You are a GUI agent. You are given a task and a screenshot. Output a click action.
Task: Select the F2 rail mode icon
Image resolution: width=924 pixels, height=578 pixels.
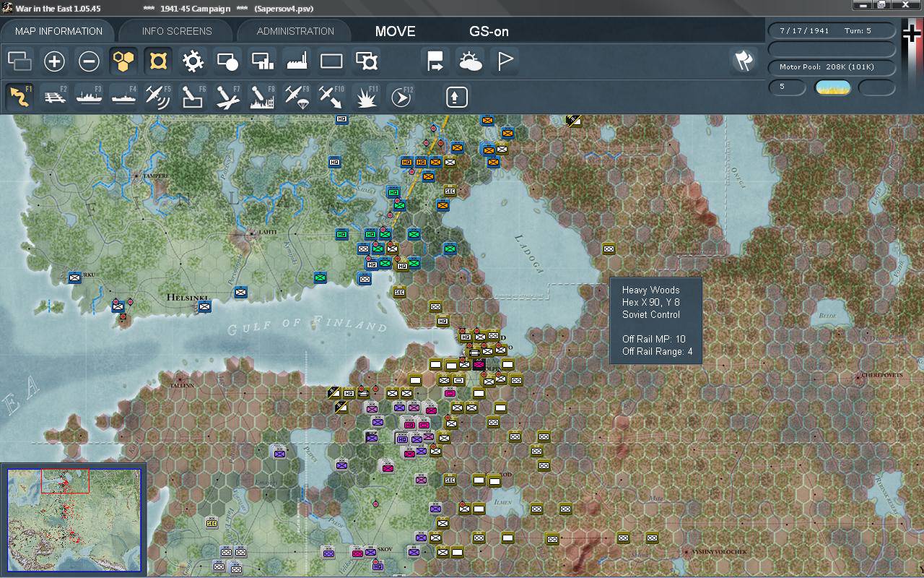pos(54,96)
